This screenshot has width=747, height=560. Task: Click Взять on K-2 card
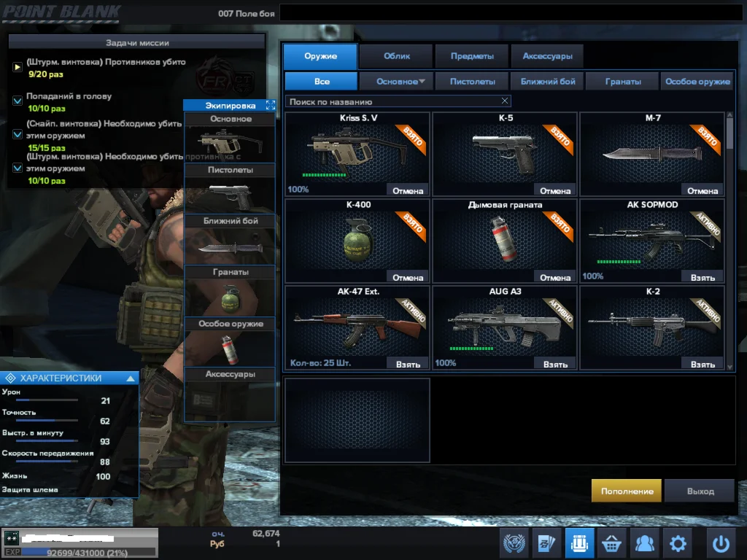(702, 364)
